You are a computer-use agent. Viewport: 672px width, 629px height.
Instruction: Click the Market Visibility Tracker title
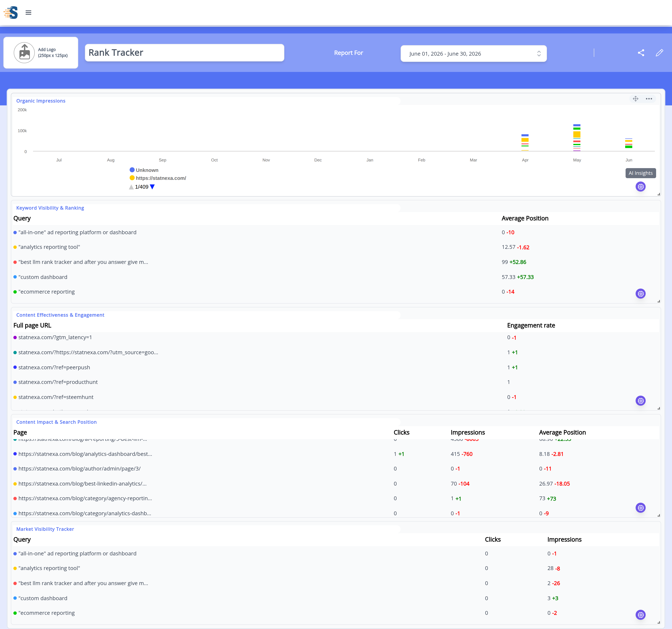pyautogui.click(x=45, y=529)
